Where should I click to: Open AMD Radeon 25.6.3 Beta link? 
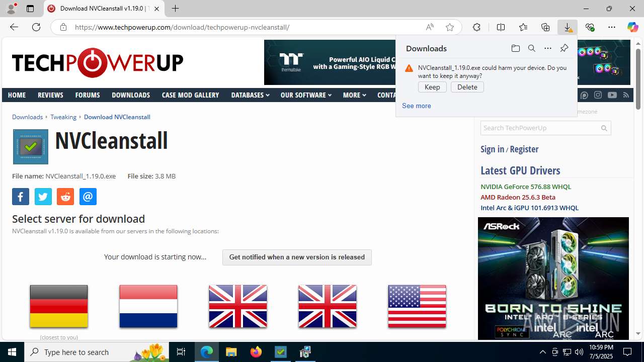[x=518, y=197]
